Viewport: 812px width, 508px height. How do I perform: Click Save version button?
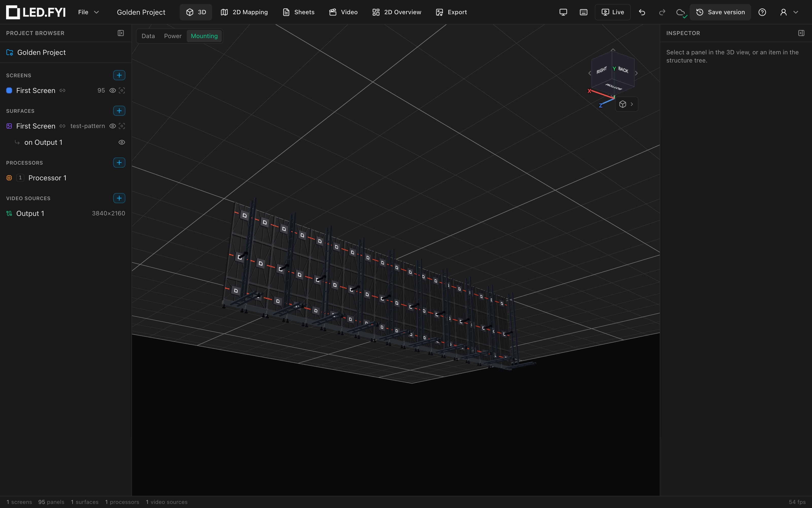click(x=720, y=12)
